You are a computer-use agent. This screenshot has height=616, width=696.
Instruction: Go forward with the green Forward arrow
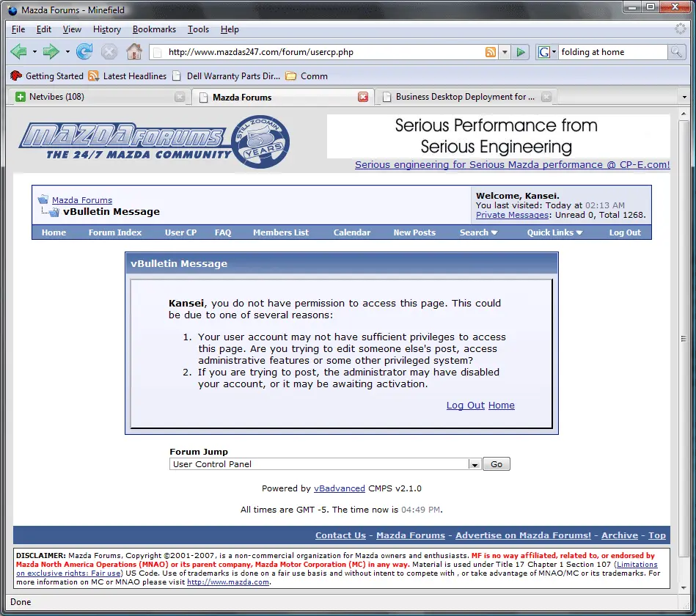(51, 52)
